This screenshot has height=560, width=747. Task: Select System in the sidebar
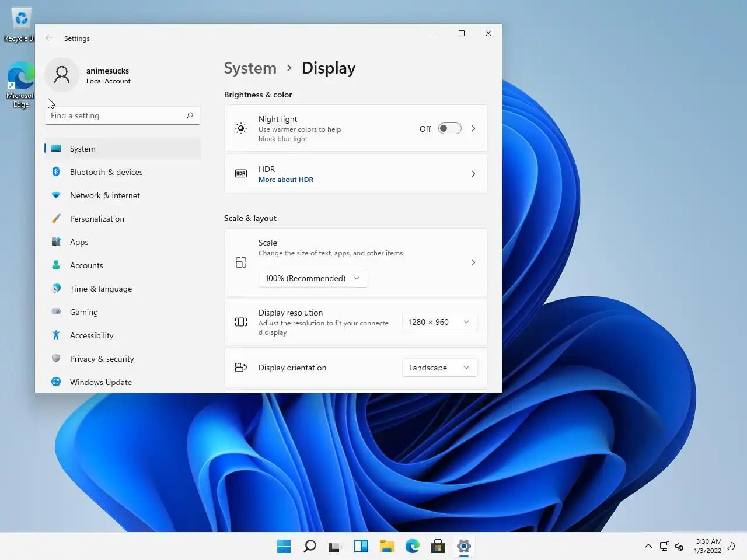[x=123, y=149]
